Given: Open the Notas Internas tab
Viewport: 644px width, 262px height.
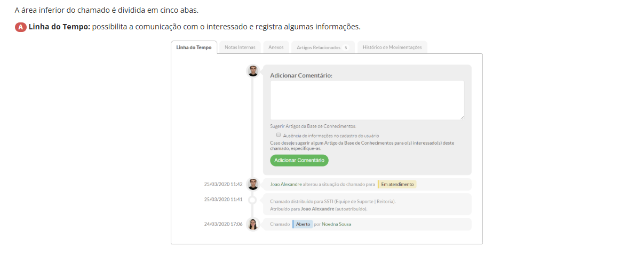Looking at the screenshot, I should [240, 47].
